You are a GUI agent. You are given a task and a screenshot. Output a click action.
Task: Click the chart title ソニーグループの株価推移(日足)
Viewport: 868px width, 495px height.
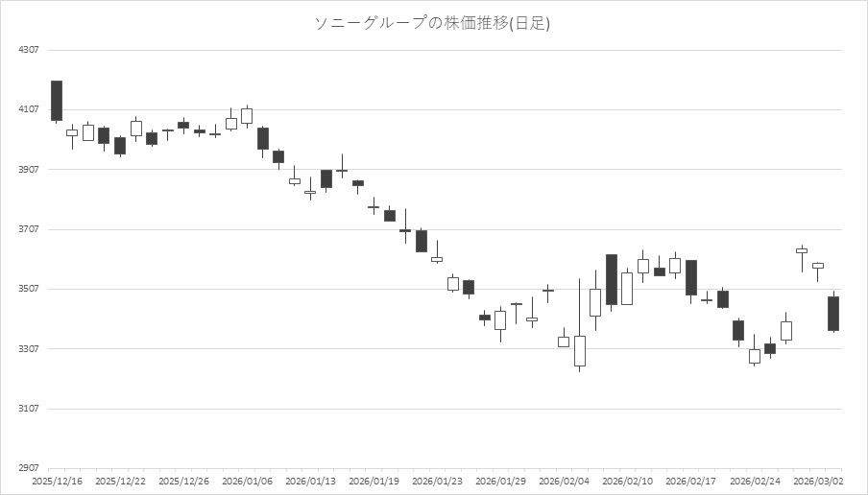coord(433,23)
